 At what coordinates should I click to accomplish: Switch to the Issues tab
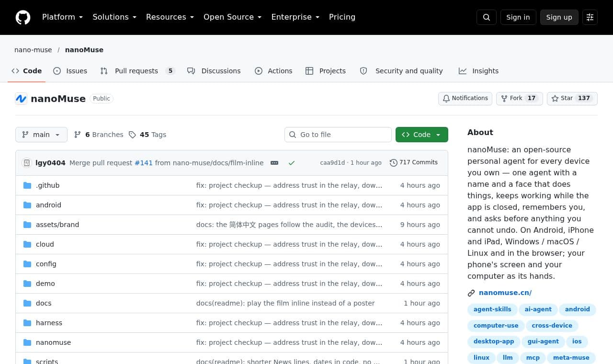[70, 71]
